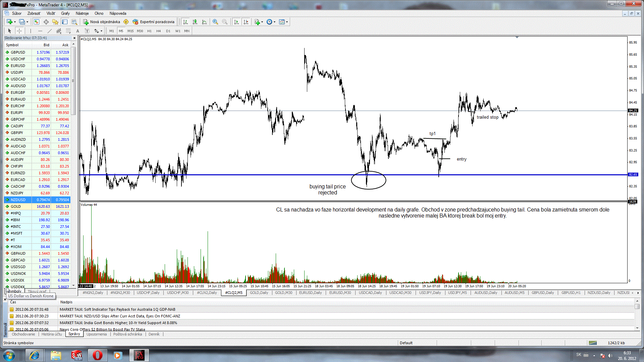
Task: Switch to the GOLD,Daily chart tab
Action: pos(259,293)
